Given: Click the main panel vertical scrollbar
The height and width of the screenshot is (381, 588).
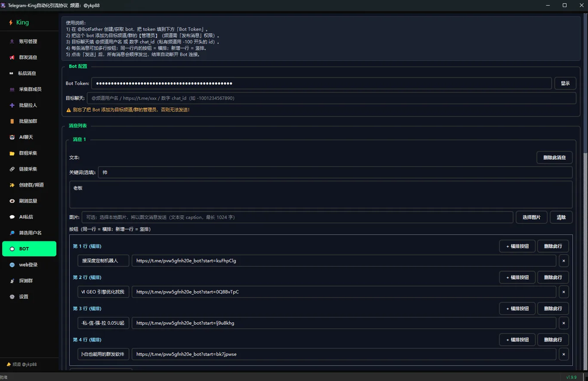Looking at the screenshot, I should click(x=585, y=192).
